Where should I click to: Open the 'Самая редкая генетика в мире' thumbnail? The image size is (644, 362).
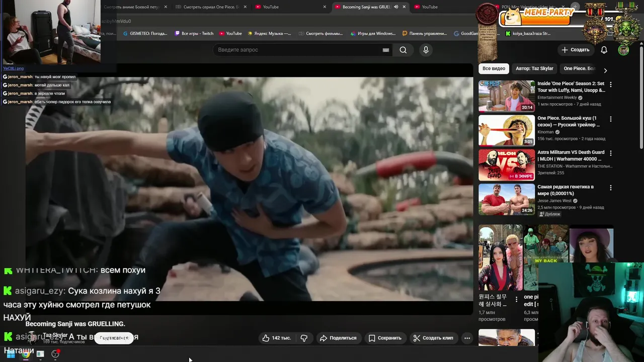(506, 199)
